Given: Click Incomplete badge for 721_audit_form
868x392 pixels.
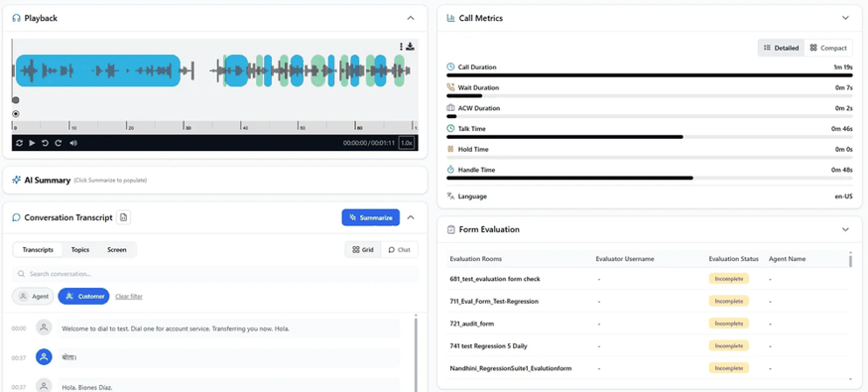Looking at the screenshot, I should [728, 324].
